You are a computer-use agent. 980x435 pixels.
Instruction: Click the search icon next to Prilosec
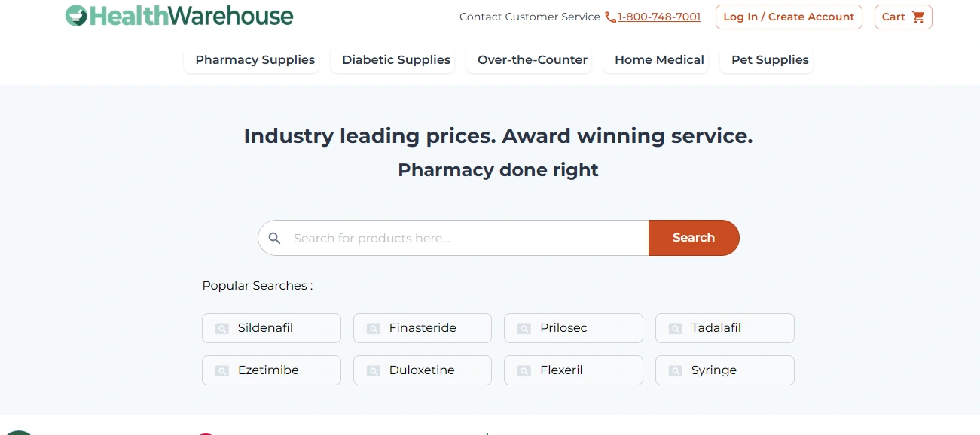(524, 329)
